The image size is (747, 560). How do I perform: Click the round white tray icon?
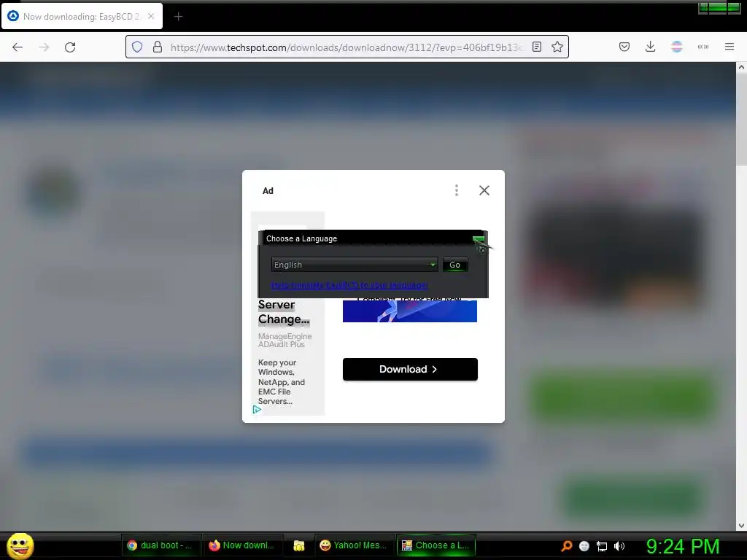584,546
